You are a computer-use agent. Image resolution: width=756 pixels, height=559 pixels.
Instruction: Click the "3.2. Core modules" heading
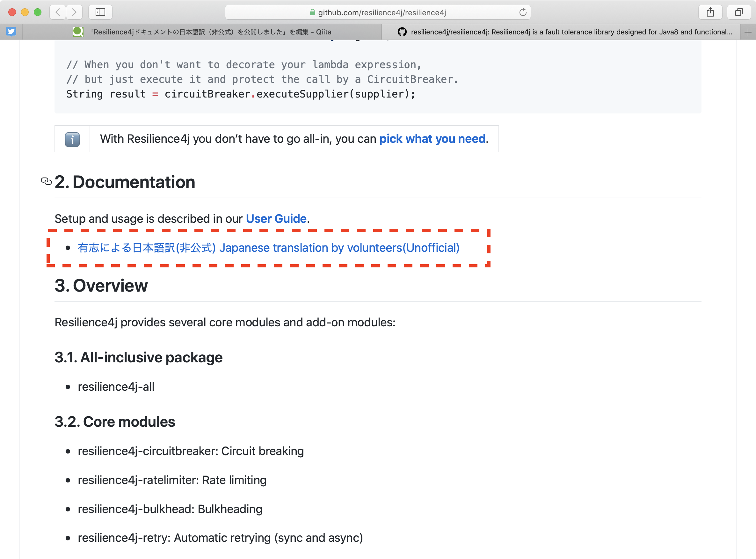click(115, 422)
